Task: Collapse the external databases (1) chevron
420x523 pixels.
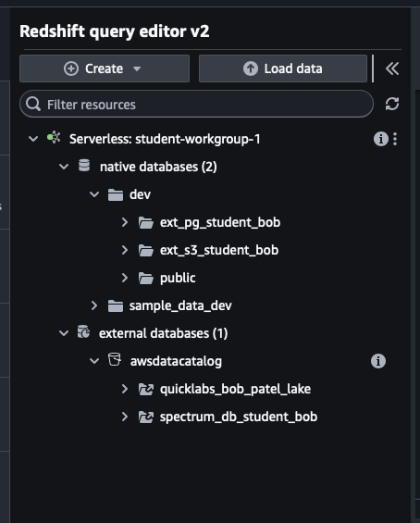Action: [x=64, y=333]
